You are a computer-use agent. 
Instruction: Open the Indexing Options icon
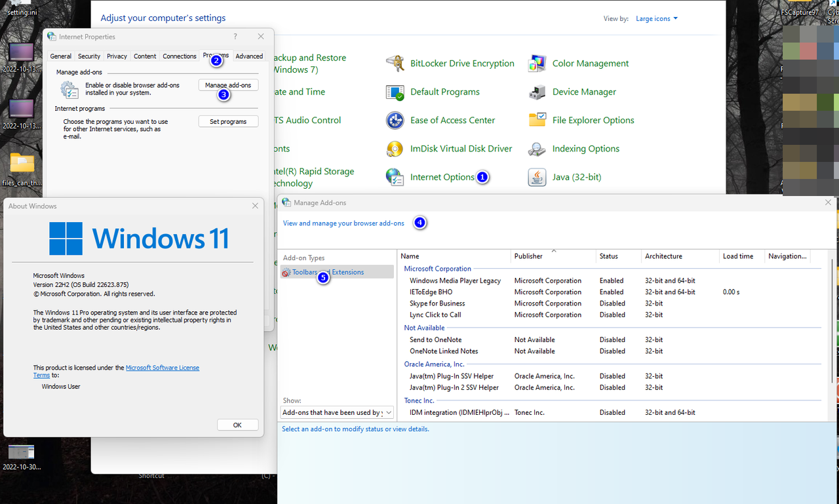(537, 149)
